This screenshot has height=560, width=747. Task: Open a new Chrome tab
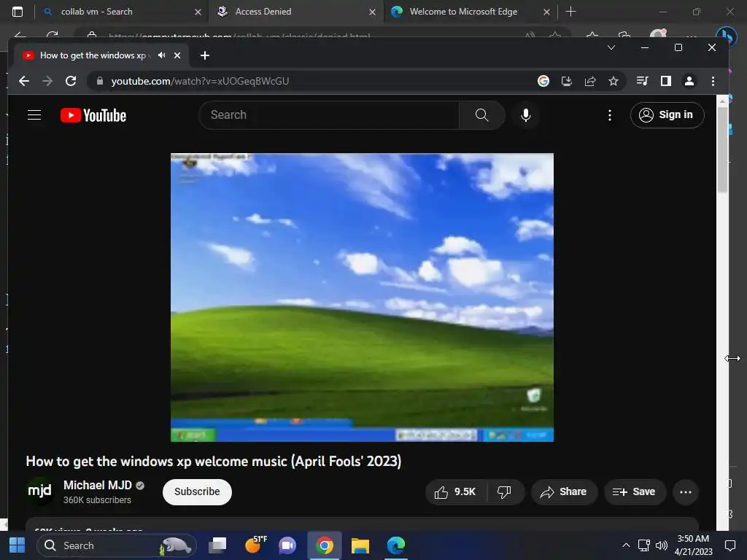[205, 55]
